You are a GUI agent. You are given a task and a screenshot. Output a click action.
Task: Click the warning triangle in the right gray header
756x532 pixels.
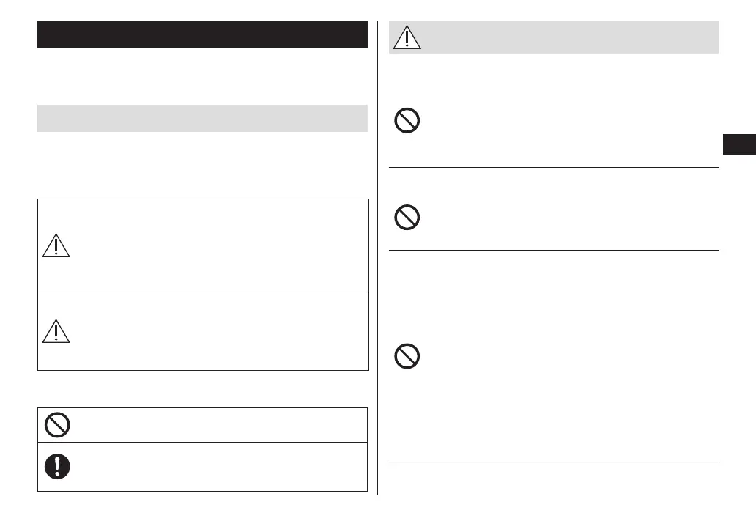tap(408, 38)
